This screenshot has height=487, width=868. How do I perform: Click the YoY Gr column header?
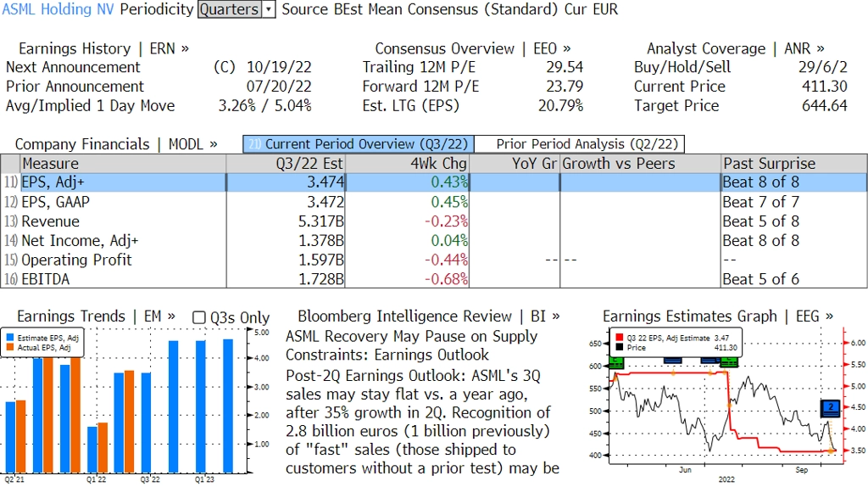click(x=515, y=164)
